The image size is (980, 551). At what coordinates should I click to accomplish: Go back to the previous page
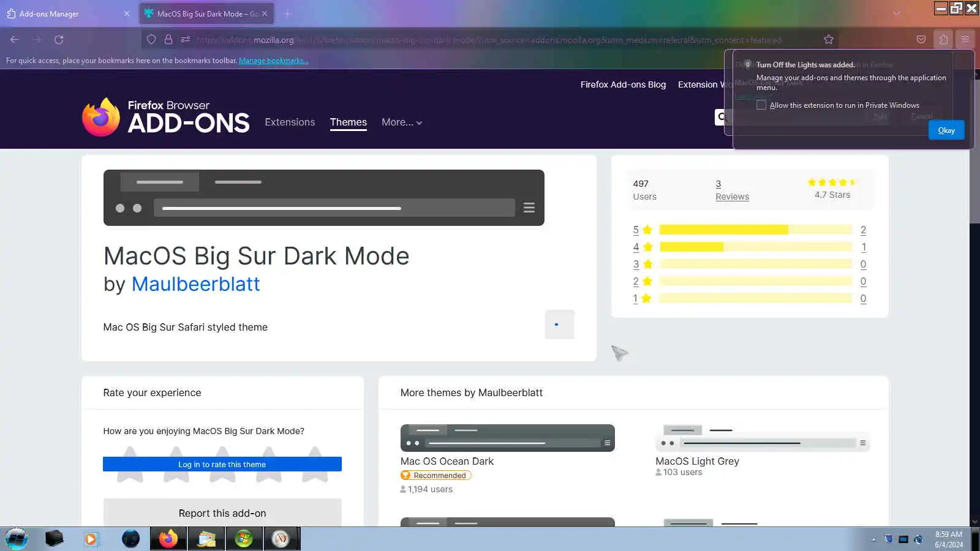(x=15, y=39)
